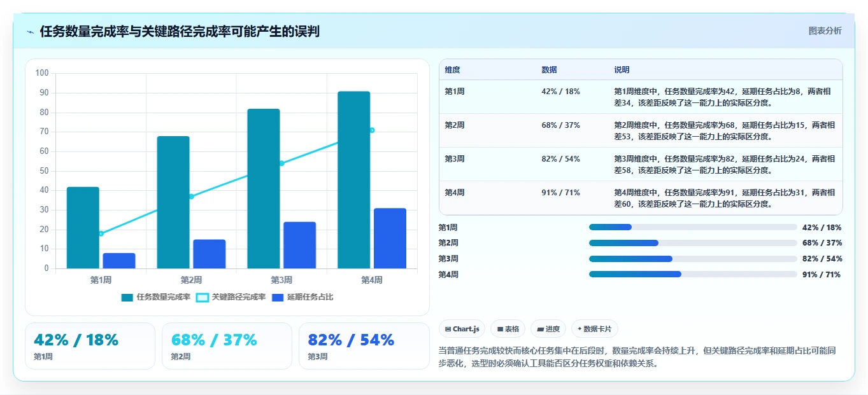Toggle the 延期任务占比 legend item
868x395 pixels.
[302, 297]
